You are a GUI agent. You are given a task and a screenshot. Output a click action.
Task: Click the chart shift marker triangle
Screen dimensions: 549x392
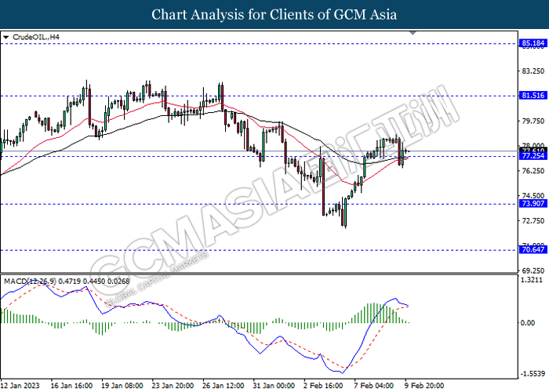[413, 33]
